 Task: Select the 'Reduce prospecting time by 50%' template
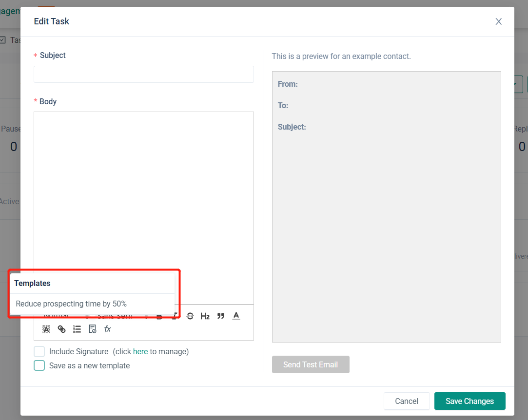point(71,304)
